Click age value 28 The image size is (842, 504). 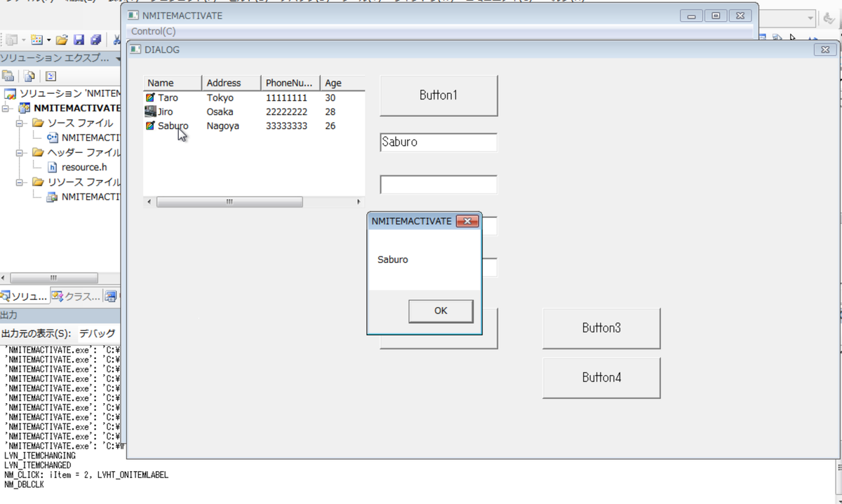click(330, 112)
